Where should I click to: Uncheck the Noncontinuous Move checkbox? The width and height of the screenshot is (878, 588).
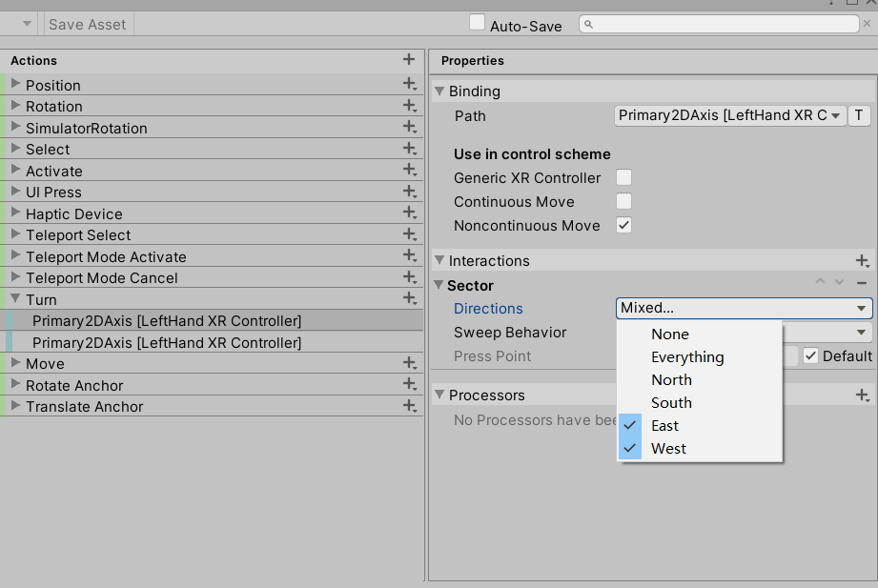coord(623,225)
